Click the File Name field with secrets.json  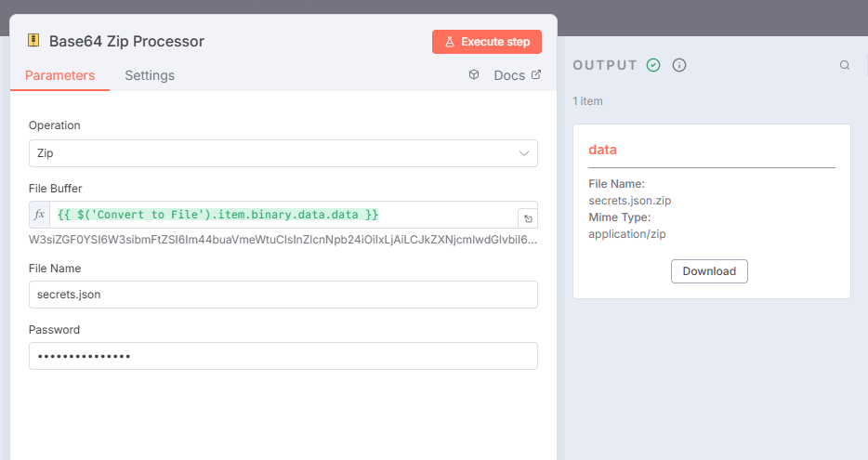(283, 295)
